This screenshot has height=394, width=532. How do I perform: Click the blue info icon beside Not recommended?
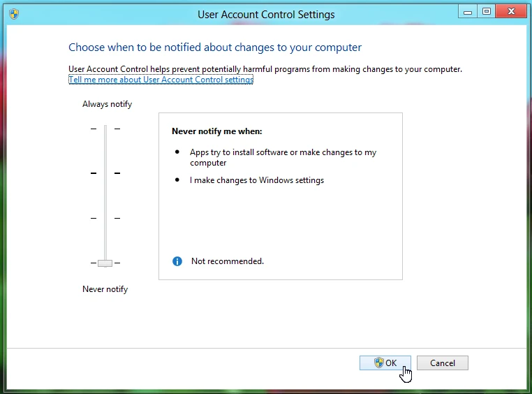[177, 261]
